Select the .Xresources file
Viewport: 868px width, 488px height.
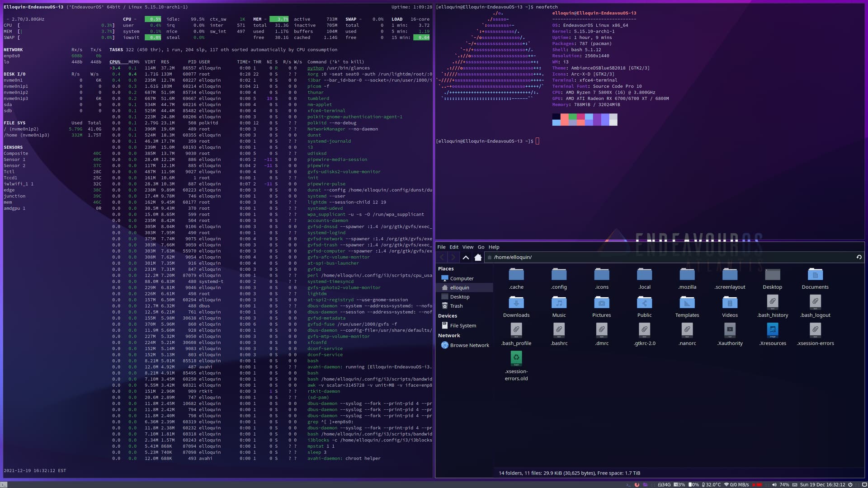tap(772, 334)
